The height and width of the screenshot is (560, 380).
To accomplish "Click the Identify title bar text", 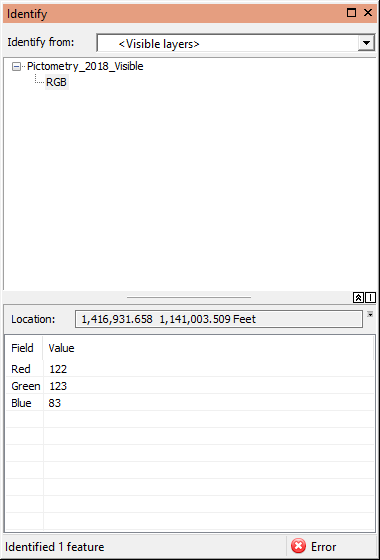I will click(x=27, y=14).
